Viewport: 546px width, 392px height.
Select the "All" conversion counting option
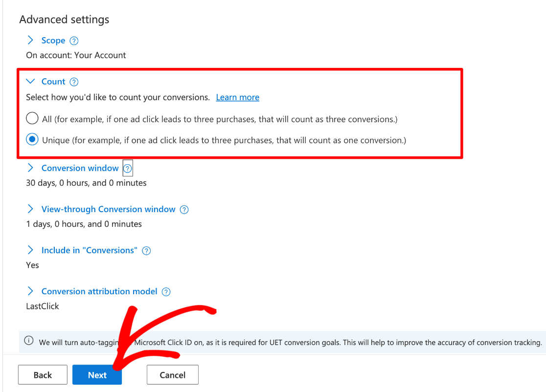click(32, 118)
